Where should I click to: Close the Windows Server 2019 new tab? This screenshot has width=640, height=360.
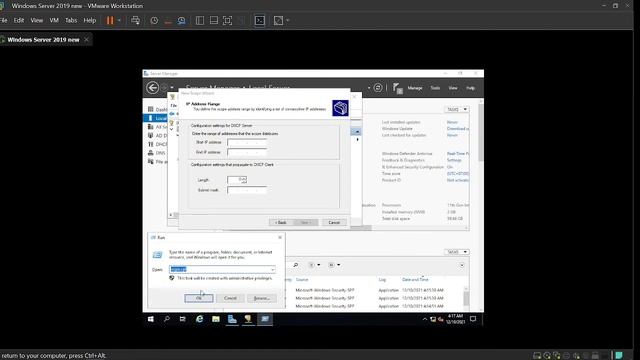(x=86, y=40)
